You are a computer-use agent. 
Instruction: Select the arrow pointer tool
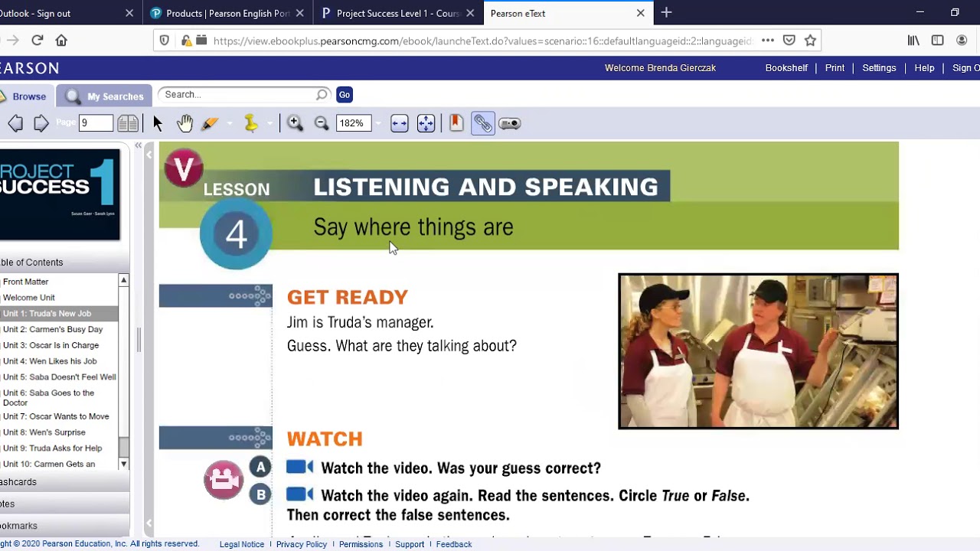[158, 123]
